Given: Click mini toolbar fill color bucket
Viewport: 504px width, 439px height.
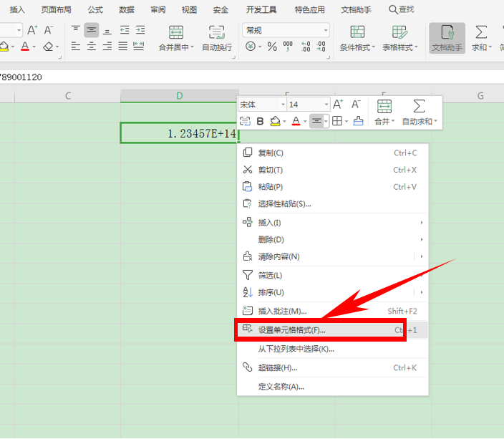Looking at the screenshot, I should [275, 121].
